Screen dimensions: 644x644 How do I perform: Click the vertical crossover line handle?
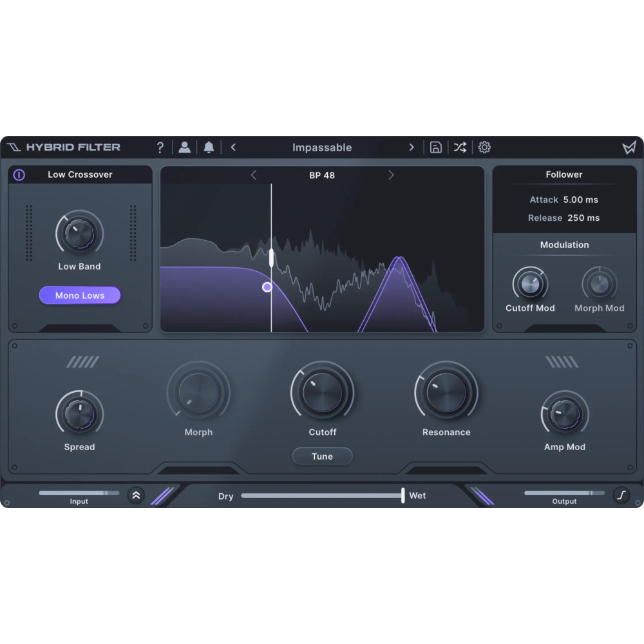[272, 258]
